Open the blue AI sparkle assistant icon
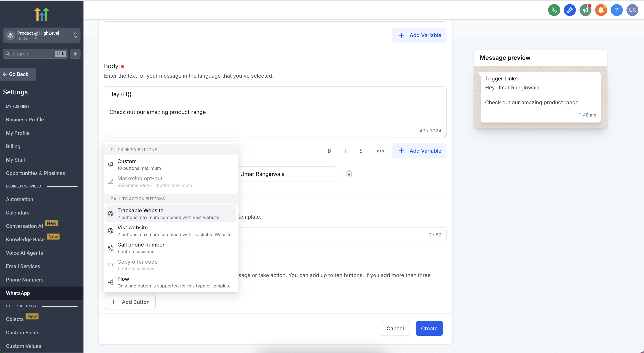The image size is (644, 353). click(569, 10)
